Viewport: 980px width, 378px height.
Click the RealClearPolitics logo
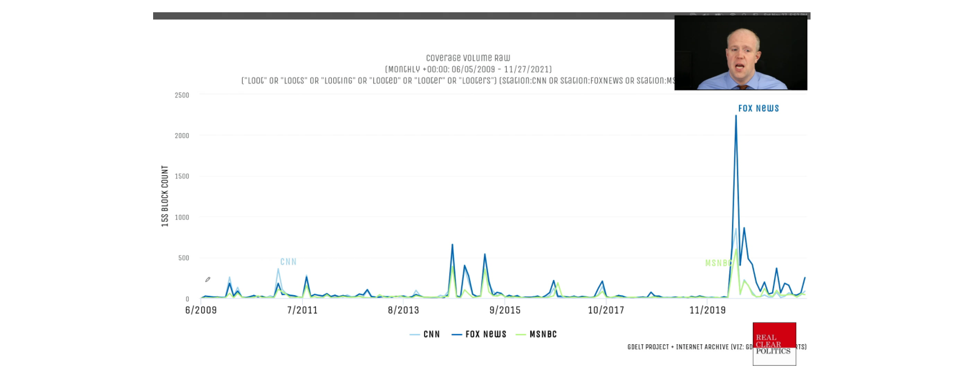(x=774, y=344)
